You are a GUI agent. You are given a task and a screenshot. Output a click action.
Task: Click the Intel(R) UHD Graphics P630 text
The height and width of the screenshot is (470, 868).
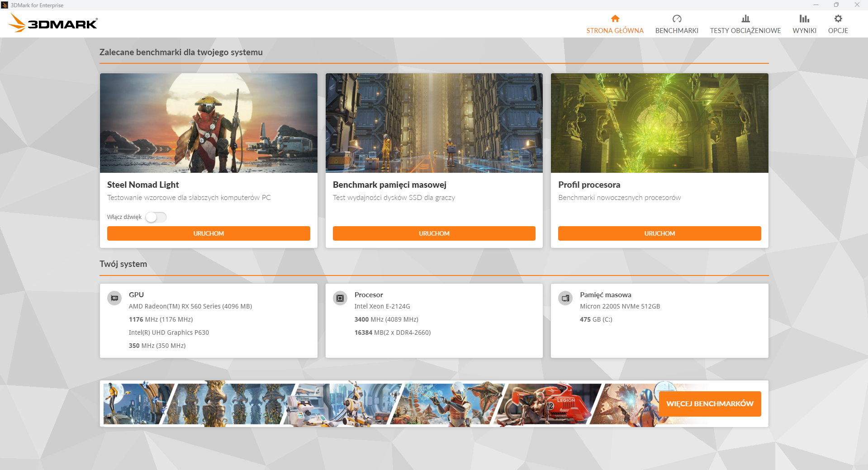point(169,332)
